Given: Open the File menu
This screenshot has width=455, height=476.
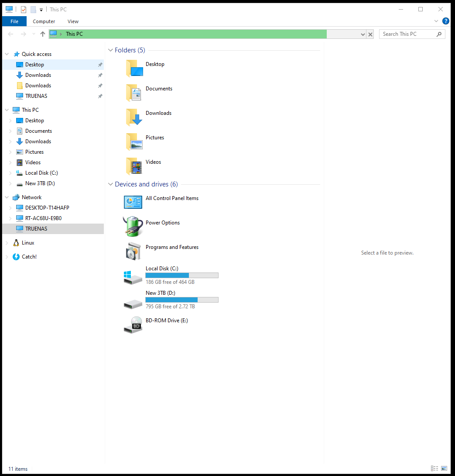Looking at the screenshot, I should (14, 21).
